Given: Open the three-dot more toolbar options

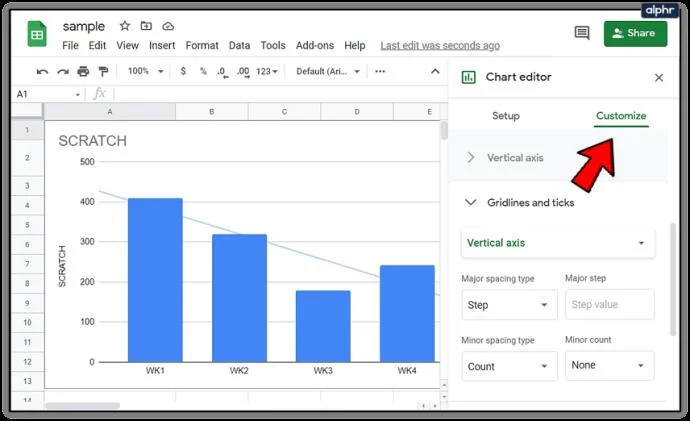Looking at the screenshot, I should click(380, 71).
